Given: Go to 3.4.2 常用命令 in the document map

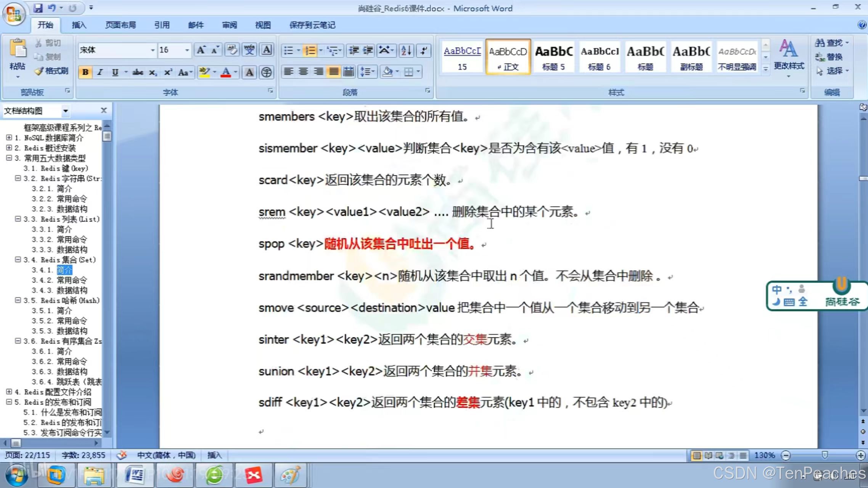Looking at the screenshot, I should coord(71,280).
